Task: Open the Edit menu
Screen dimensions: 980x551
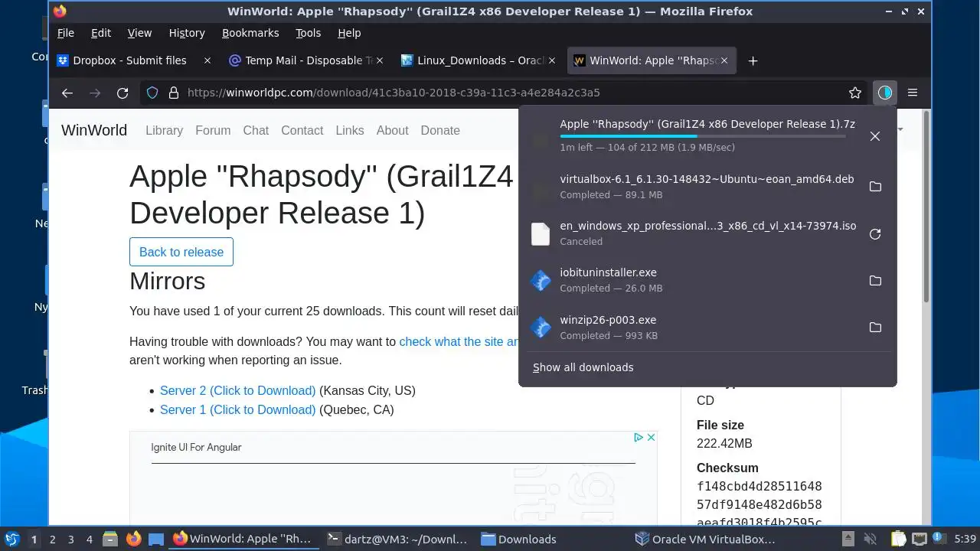Action: pos(101,33)
